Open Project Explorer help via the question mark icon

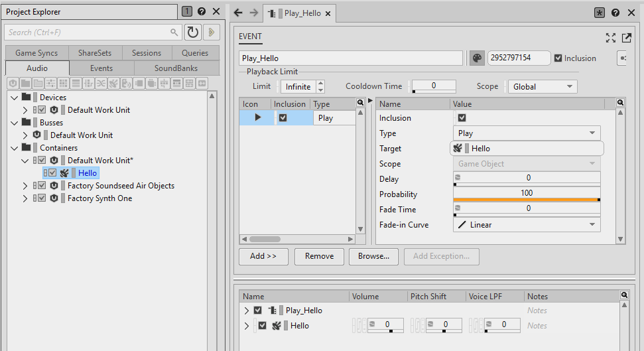click(x=202, y=11)
